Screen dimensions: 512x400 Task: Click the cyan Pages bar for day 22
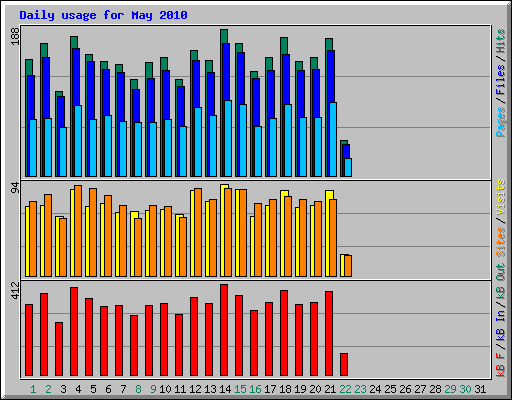tap(348, 167)
